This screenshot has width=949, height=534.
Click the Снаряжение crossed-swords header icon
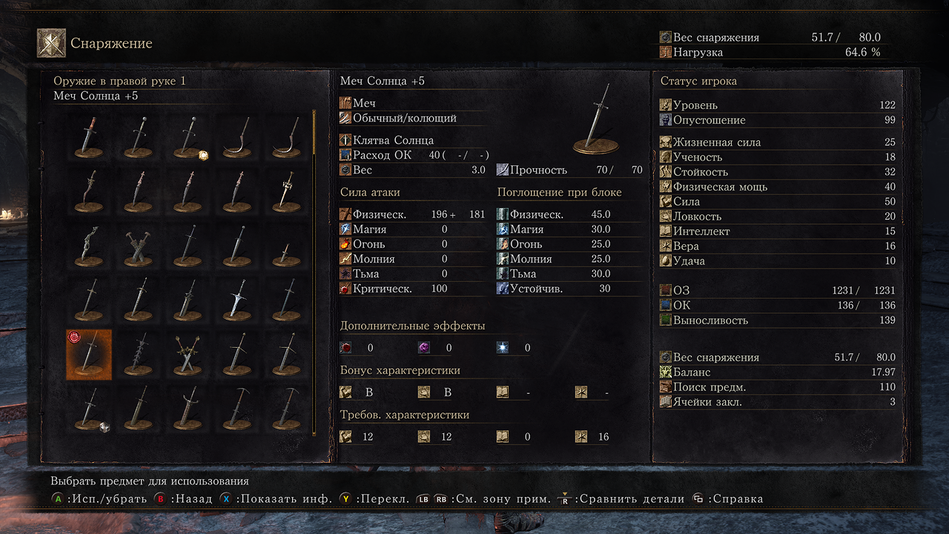pyautogui.click(x=51, y=43)
